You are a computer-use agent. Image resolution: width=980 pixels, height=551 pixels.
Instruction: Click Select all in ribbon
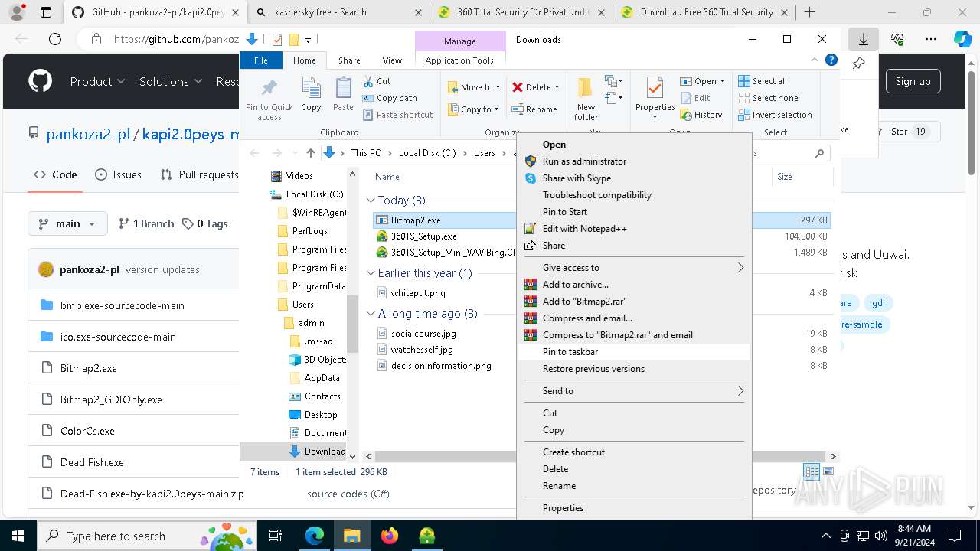[x=763, y=81]
